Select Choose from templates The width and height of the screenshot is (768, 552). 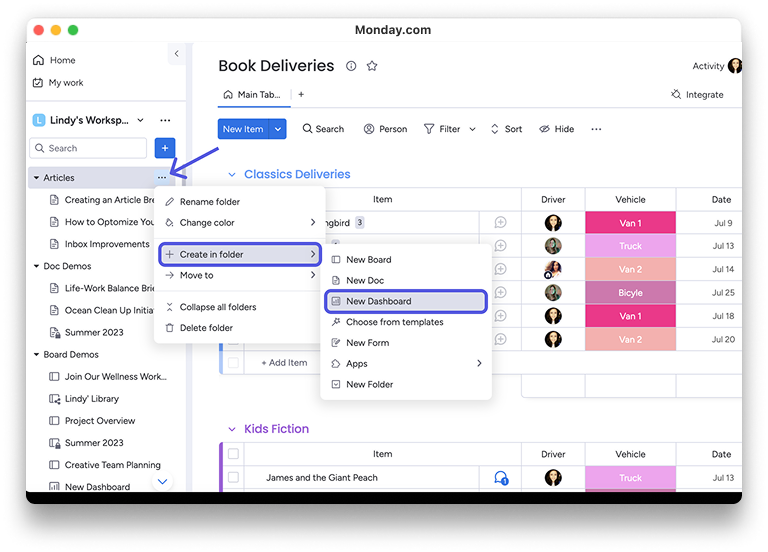(x=406, y=322)
